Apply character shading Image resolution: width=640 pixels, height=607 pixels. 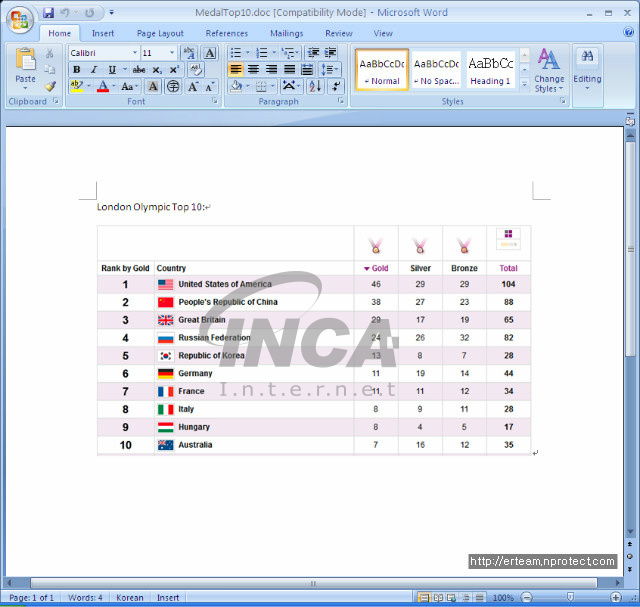pos(153,87)
